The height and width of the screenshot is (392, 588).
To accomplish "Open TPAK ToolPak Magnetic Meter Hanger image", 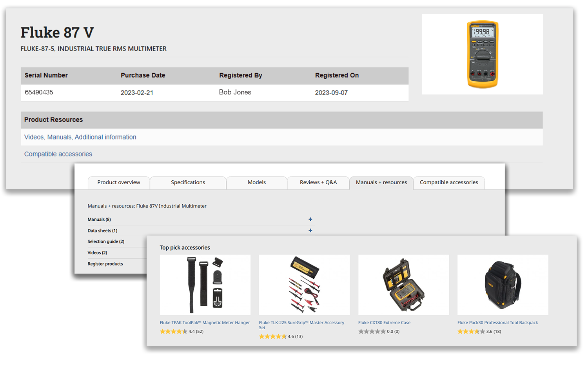I will click(x=205, y=285).
